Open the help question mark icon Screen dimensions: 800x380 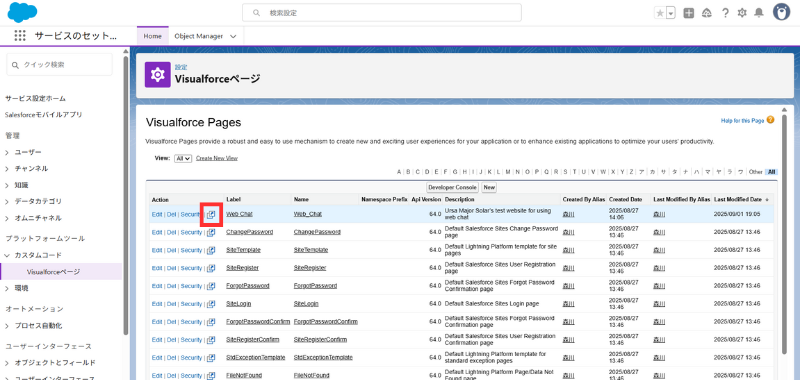725,13
